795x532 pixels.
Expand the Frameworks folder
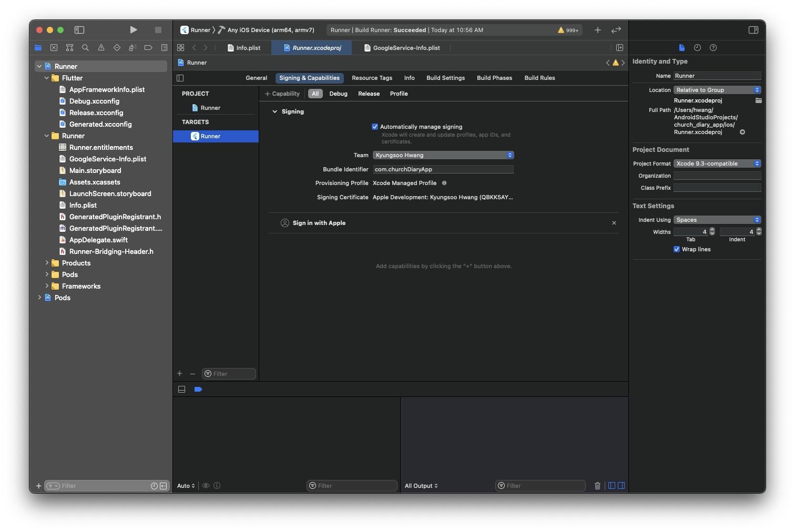[47, 286]
